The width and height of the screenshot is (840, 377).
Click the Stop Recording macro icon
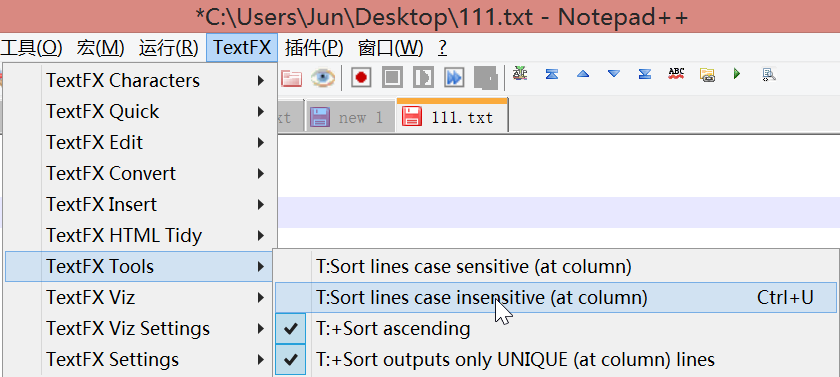pos(392,78)
